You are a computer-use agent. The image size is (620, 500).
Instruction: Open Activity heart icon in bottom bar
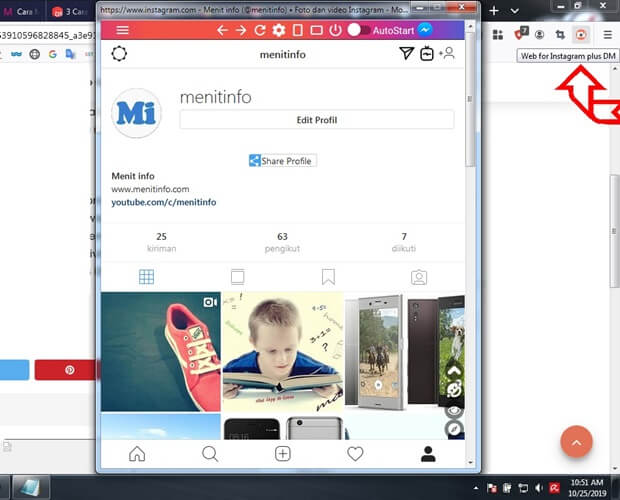355,454
